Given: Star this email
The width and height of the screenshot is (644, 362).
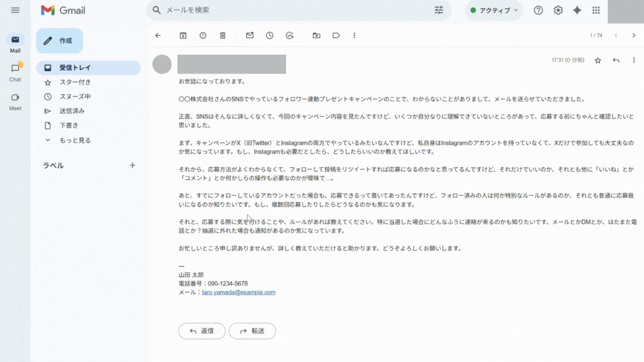Looking at the screenshot, I should click(x=598, y=60).
